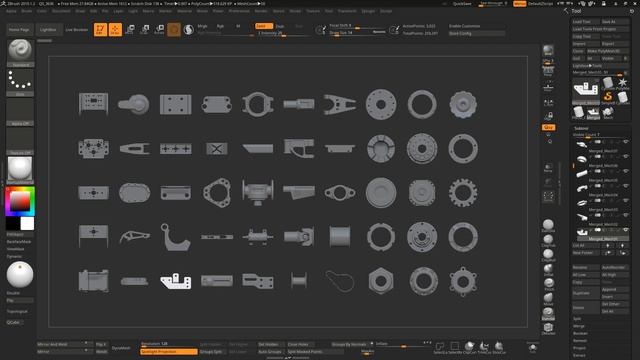Image resolution: width=640 pixels, height=360 pixels.
Task: Click the BPR render icon
Action: coord(548,51)
